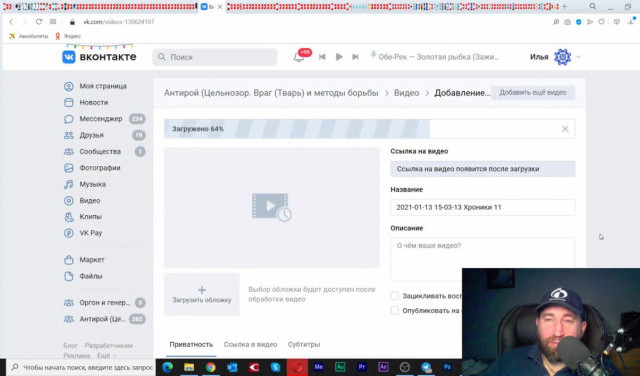Take a snapshot with the camera icon
This screenshot has width=640, height=376.
[x=567, y=22]
